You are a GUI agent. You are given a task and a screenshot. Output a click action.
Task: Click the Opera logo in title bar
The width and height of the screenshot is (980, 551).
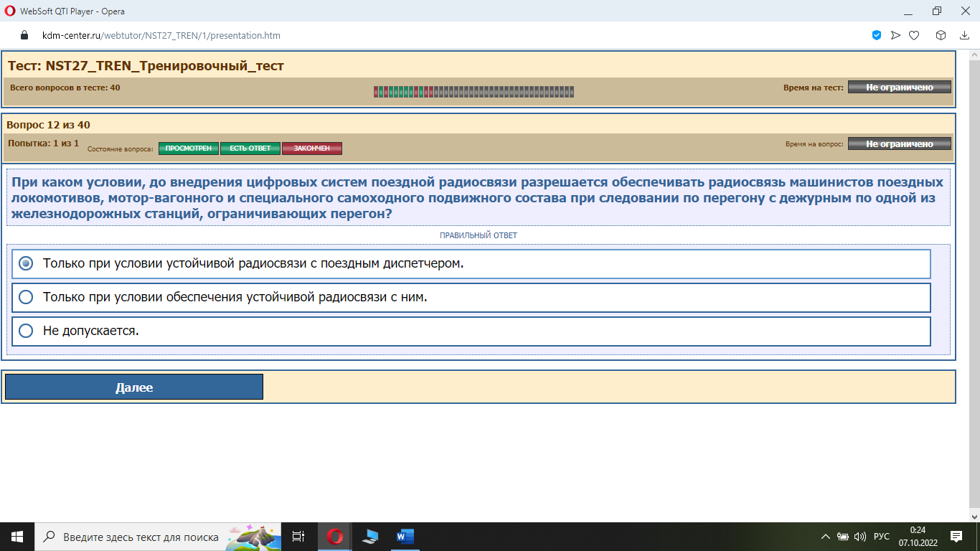point(10,11)
